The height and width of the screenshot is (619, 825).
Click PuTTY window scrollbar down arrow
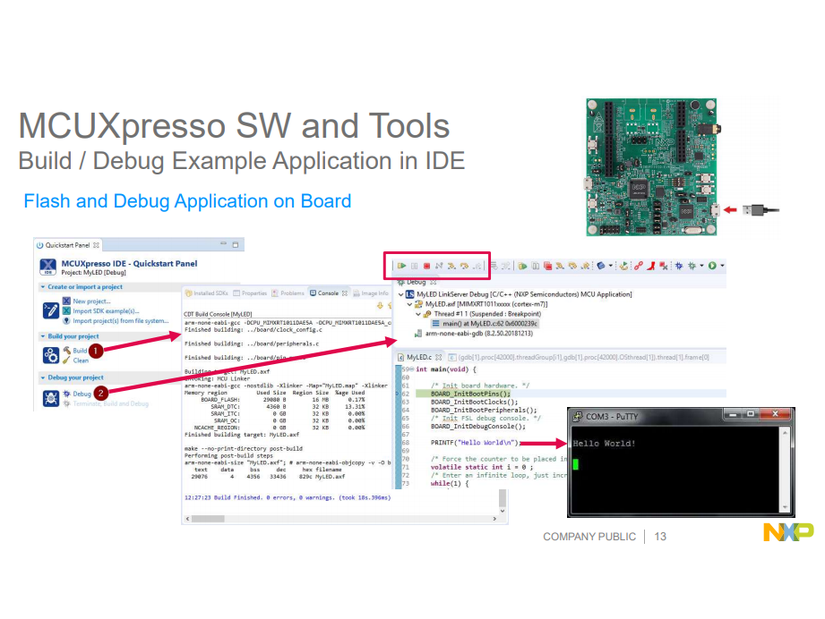click(785, 507)
